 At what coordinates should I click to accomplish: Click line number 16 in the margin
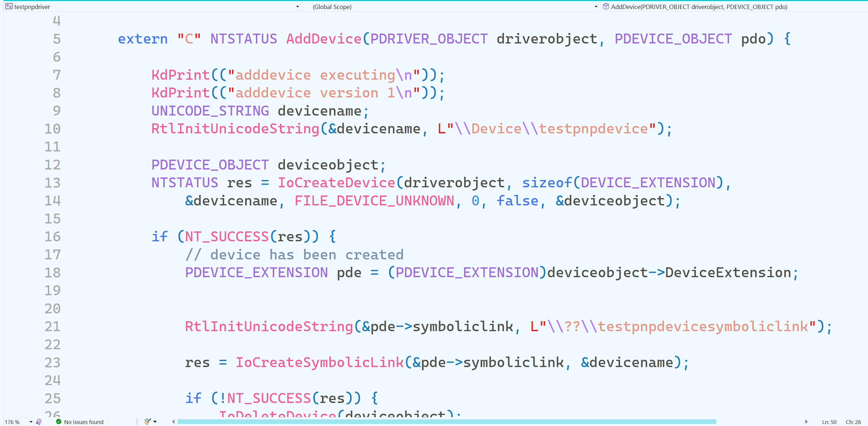point(53,237)
